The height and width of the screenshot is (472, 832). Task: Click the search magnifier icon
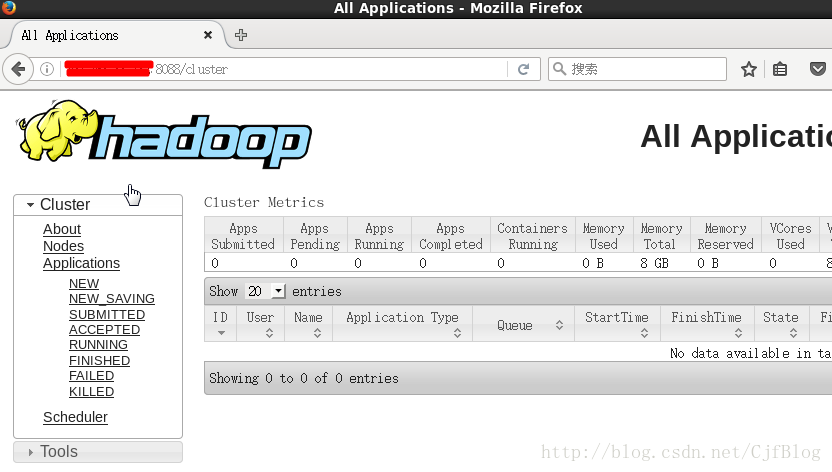click(559, 69)
